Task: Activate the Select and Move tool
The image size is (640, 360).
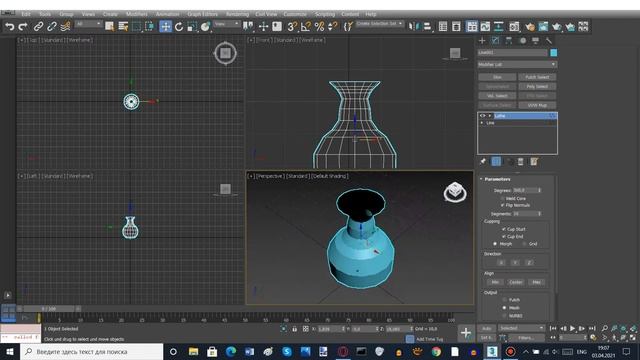Action: [x=165, y=27]
